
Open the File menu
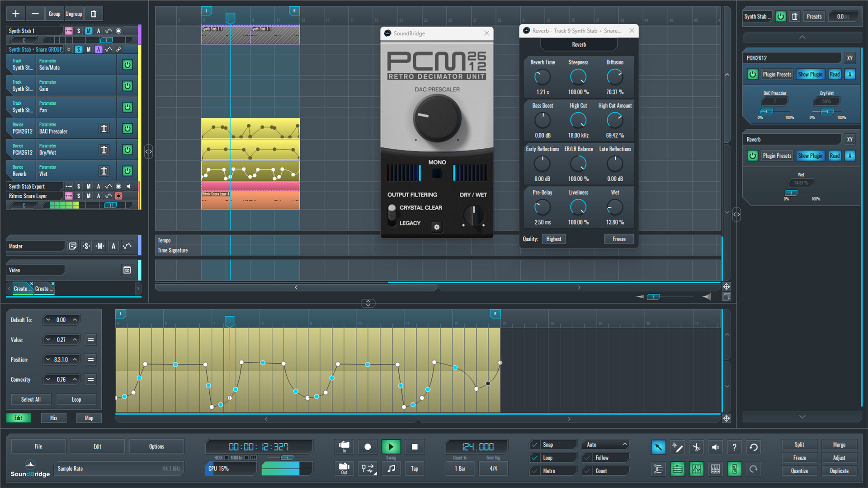click(38, 446)
